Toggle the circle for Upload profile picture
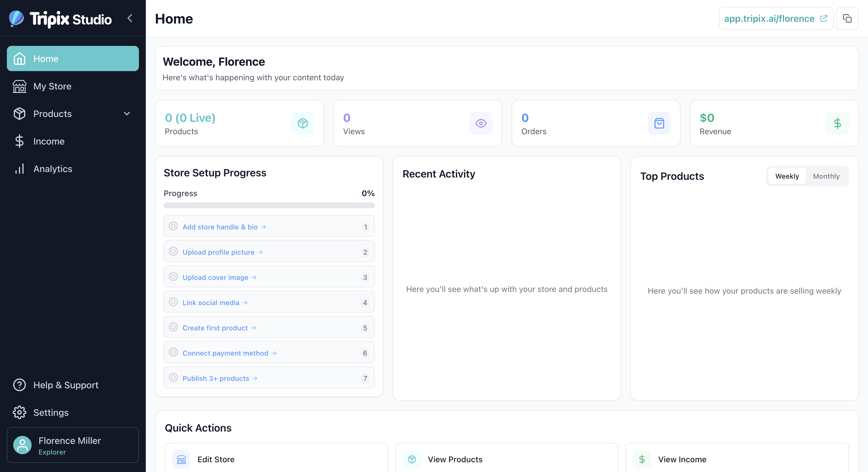The height and width of the screenshot is (472, 868). point(173,251)
